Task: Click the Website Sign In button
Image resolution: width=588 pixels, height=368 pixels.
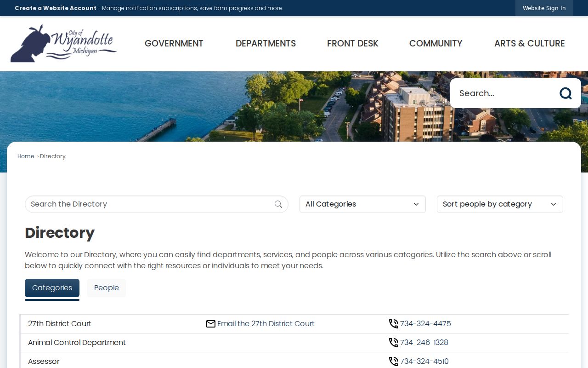Action: point(544,8)
